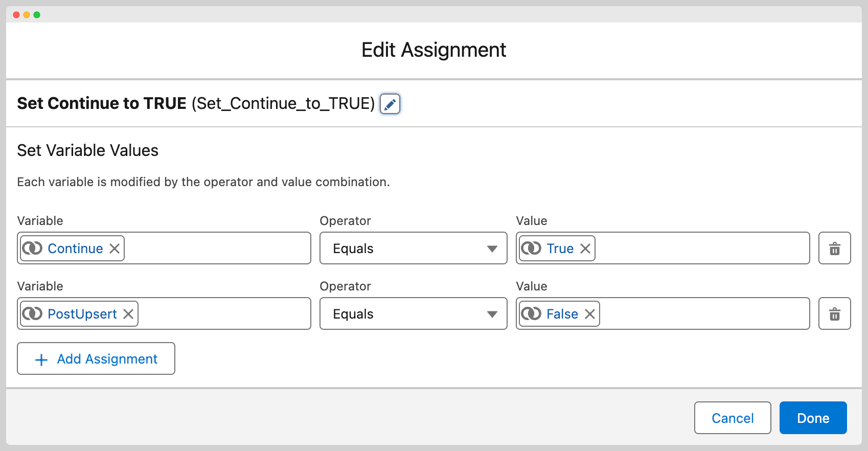Click inside the Continue variable field

click(x=217, y=249)
